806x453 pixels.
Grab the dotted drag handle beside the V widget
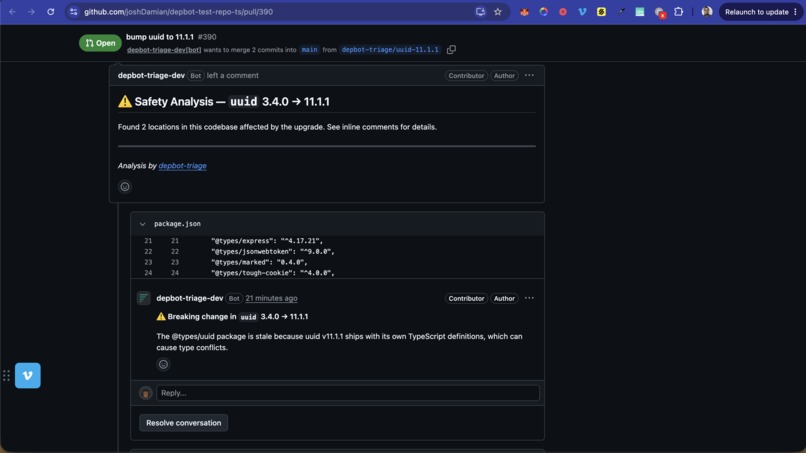tap(6, 375)
